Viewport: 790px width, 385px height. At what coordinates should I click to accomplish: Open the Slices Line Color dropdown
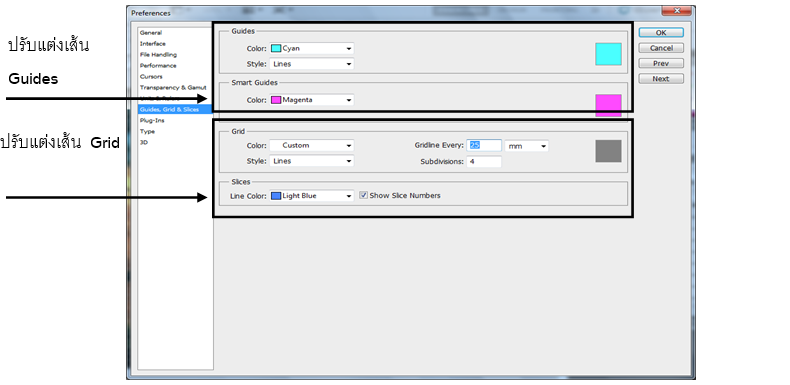312,196
